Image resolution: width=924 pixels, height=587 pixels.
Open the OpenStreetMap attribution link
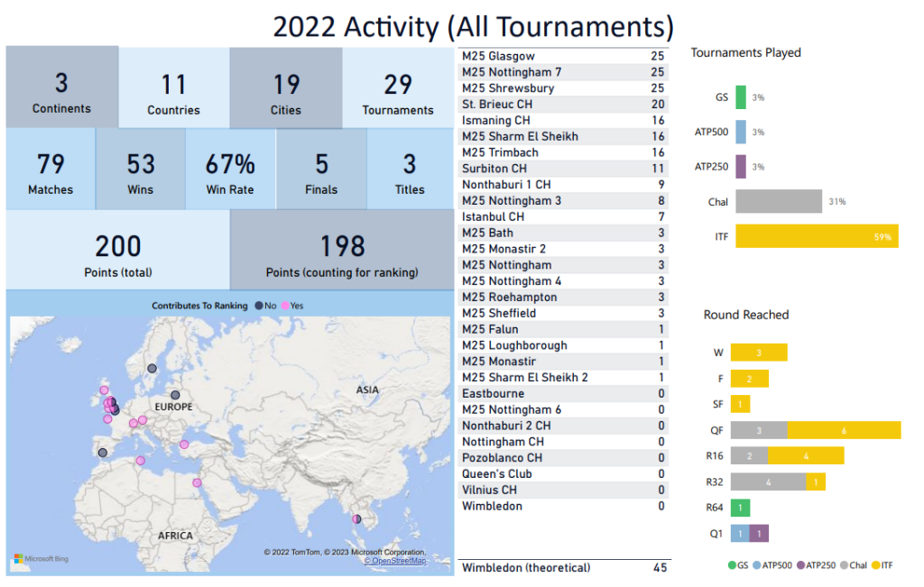[394, 561]
